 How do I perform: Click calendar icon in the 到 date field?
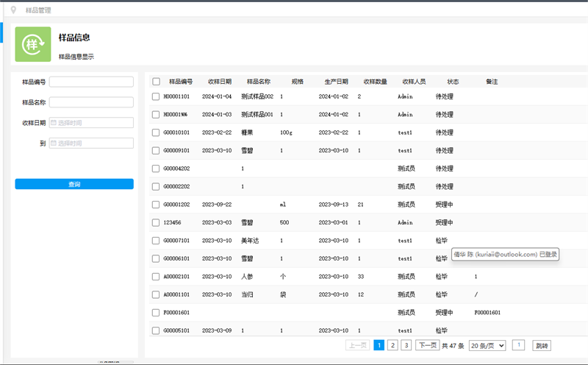(x=54, y=143)
